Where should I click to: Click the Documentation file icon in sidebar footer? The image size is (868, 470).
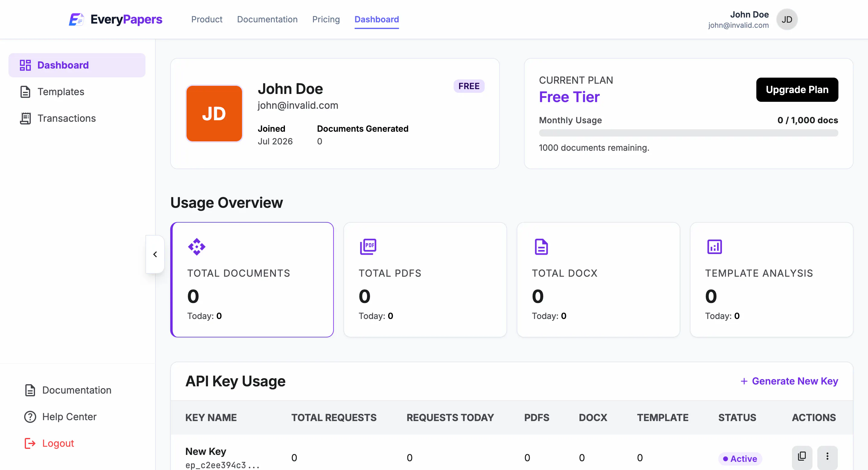point(30,390)
